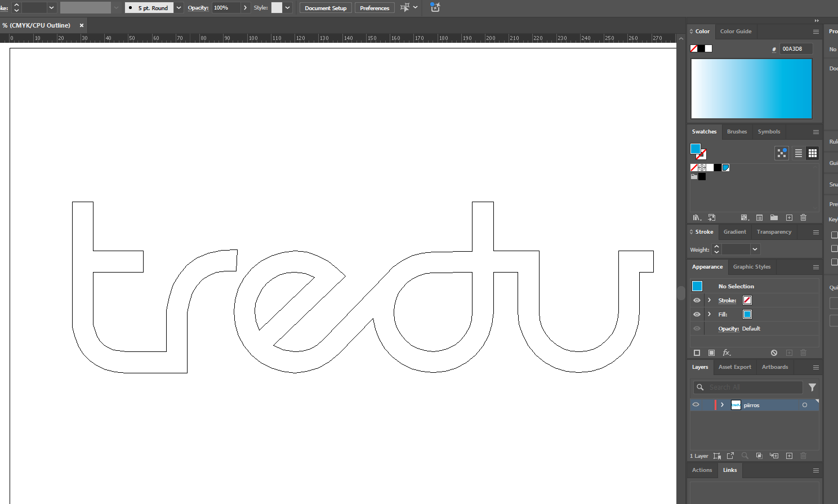Select the blue global color swatch
The width and height of the screenshot is (838, 504).
coord(725,167)
